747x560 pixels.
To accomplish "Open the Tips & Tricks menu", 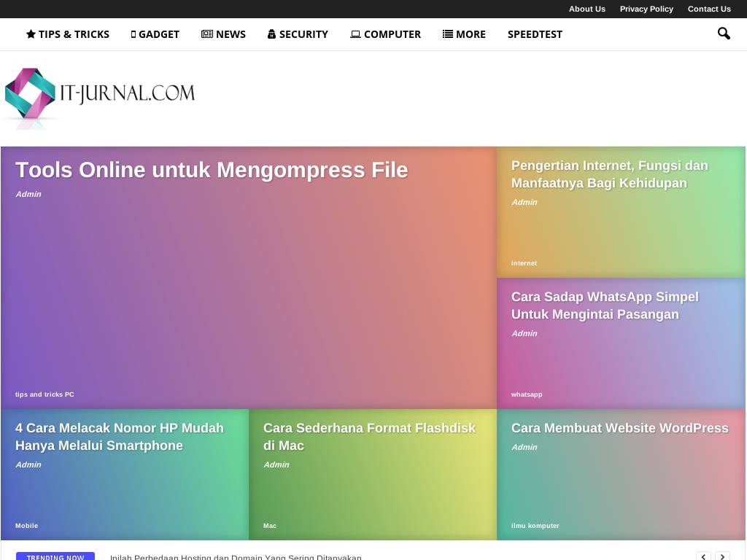I will (68, 34).
